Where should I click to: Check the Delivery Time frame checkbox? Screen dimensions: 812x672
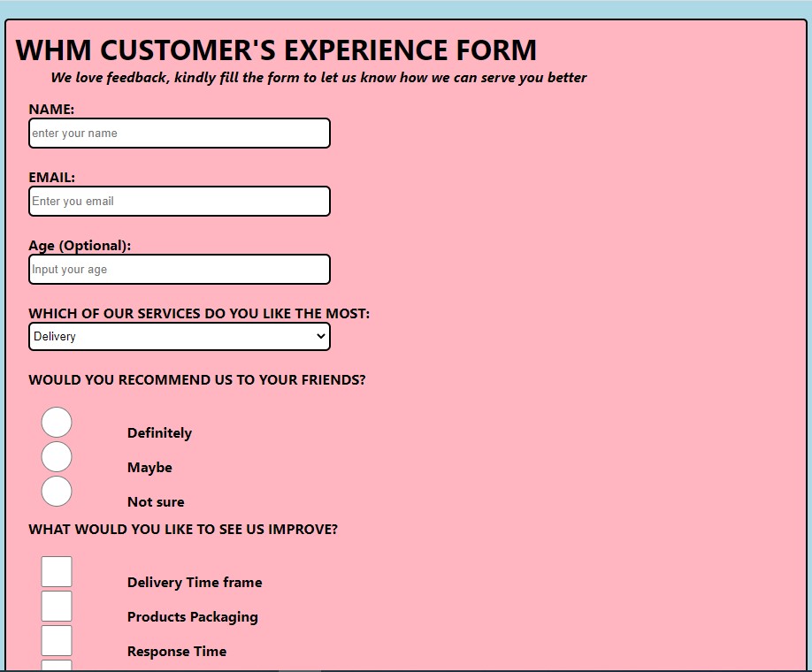point(57,572)
